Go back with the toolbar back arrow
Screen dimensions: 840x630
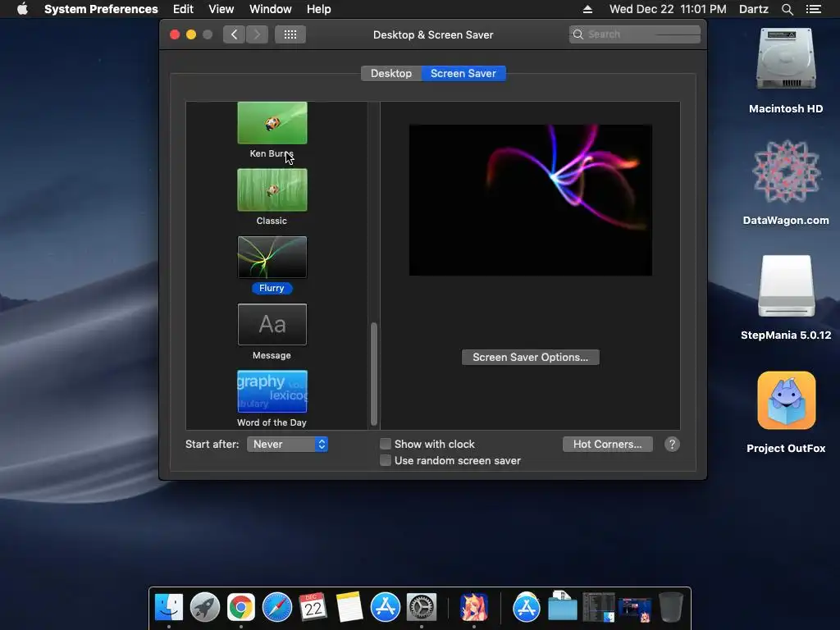[234, 34]
